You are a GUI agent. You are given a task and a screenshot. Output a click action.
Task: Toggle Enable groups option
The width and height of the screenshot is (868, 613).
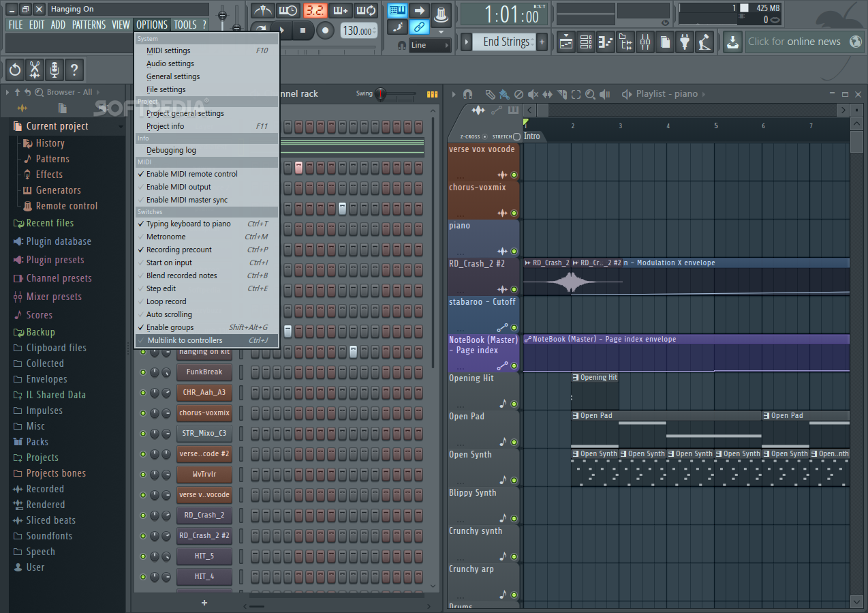(x=206, y=327)
